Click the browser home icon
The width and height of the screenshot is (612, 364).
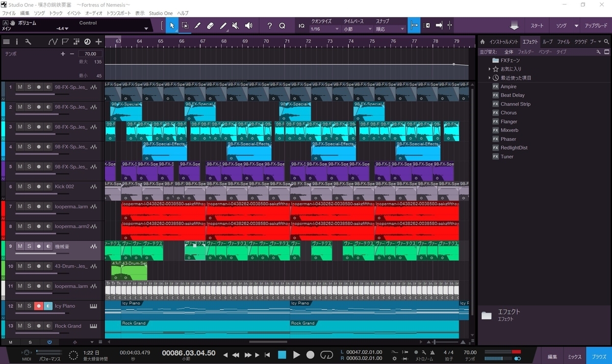click(482, 42)
